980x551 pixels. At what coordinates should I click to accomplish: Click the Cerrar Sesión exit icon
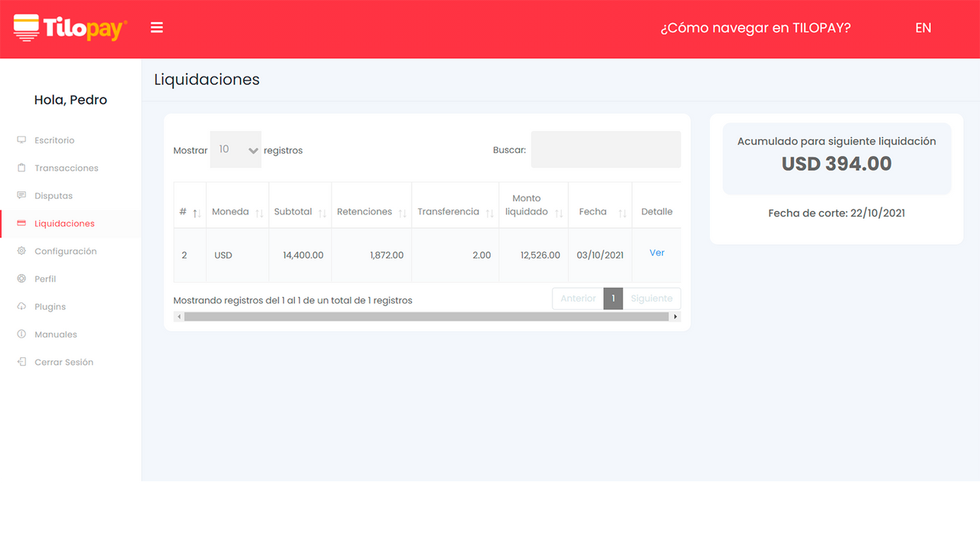21,362
